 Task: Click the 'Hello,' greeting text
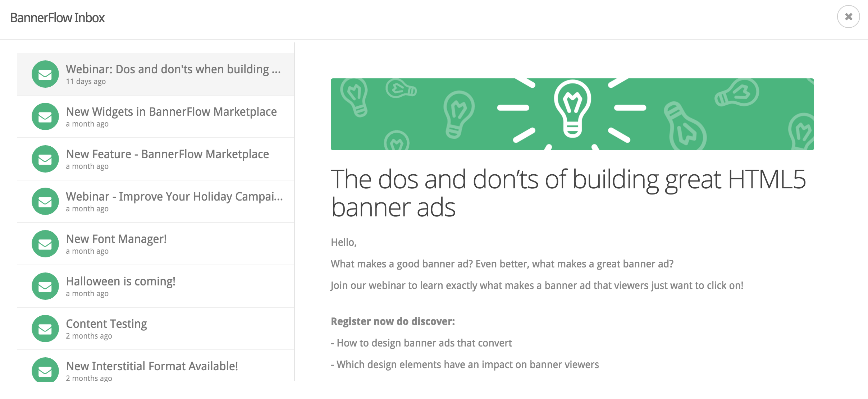(x=344, y=242)
